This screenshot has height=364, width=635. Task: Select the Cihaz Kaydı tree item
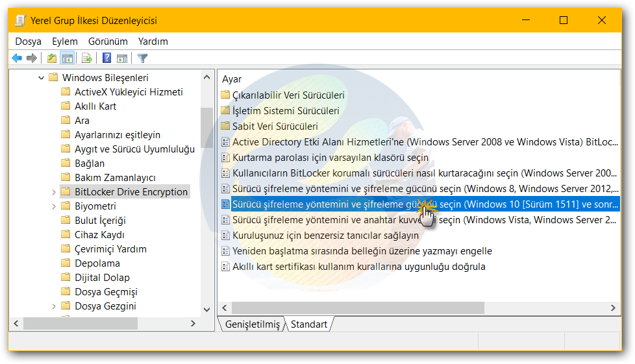[99, 234]
